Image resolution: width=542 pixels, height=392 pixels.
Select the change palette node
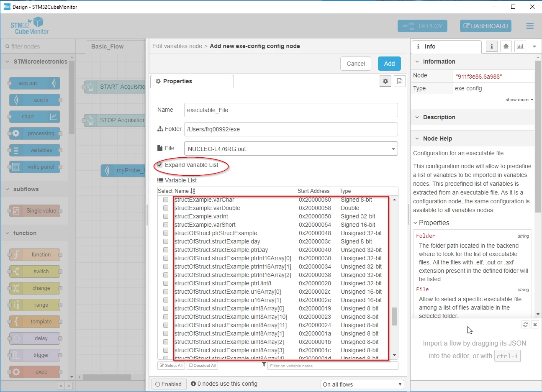point(34,288)
